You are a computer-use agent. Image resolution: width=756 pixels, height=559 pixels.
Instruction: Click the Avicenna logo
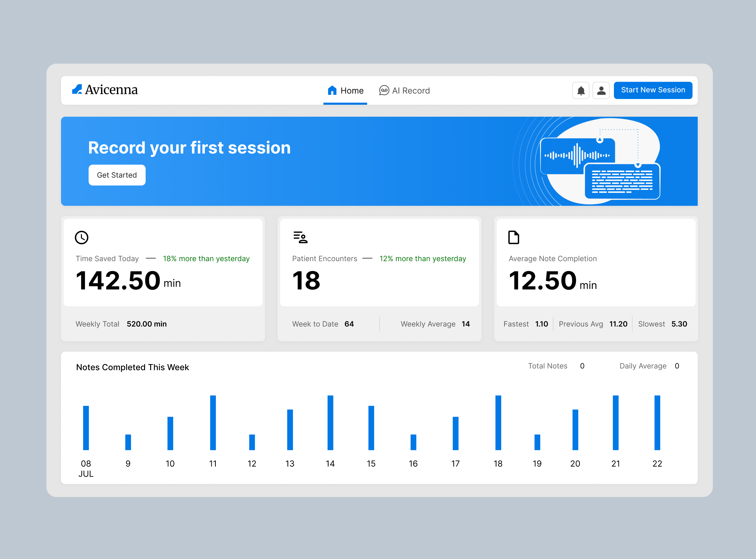coord(105,90)
